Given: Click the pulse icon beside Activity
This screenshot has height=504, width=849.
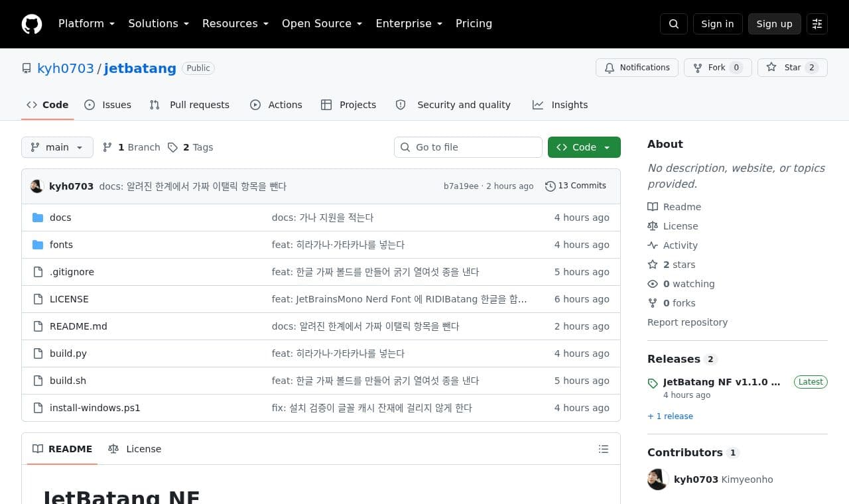Looking at the screenshot, I should [653, 245].
